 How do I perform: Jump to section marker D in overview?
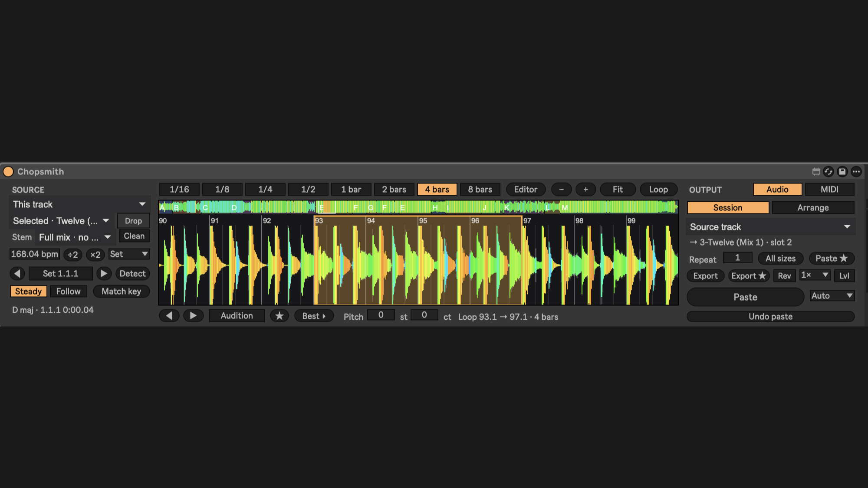point(234,207)
